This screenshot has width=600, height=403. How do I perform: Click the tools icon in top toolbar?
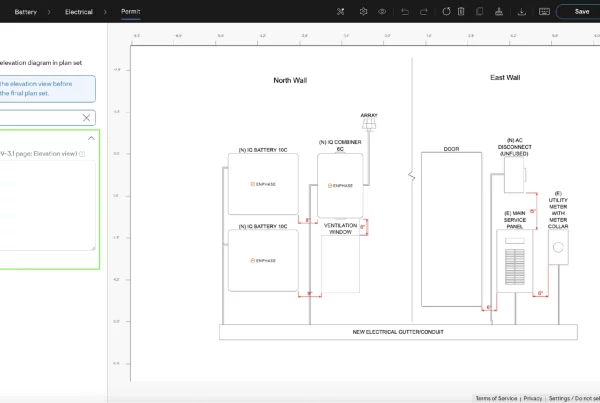coord(341,11)
